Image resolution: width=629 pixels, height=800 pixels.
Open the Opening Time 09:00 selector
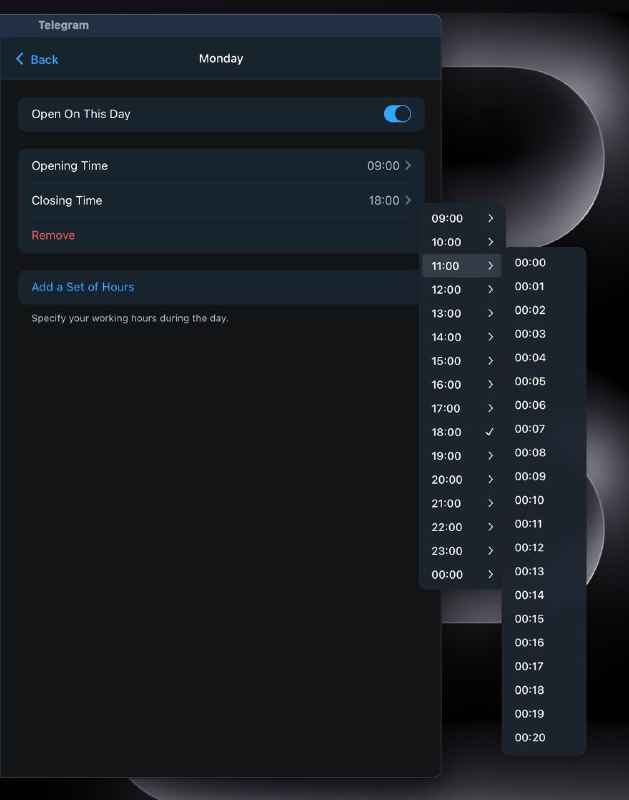(x=221, y=166)
